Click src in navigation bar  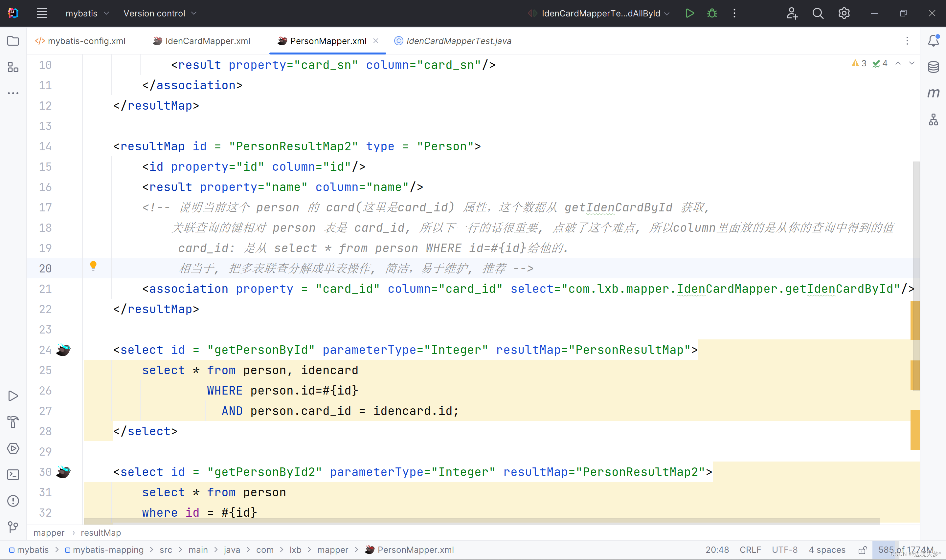[166, 550]
